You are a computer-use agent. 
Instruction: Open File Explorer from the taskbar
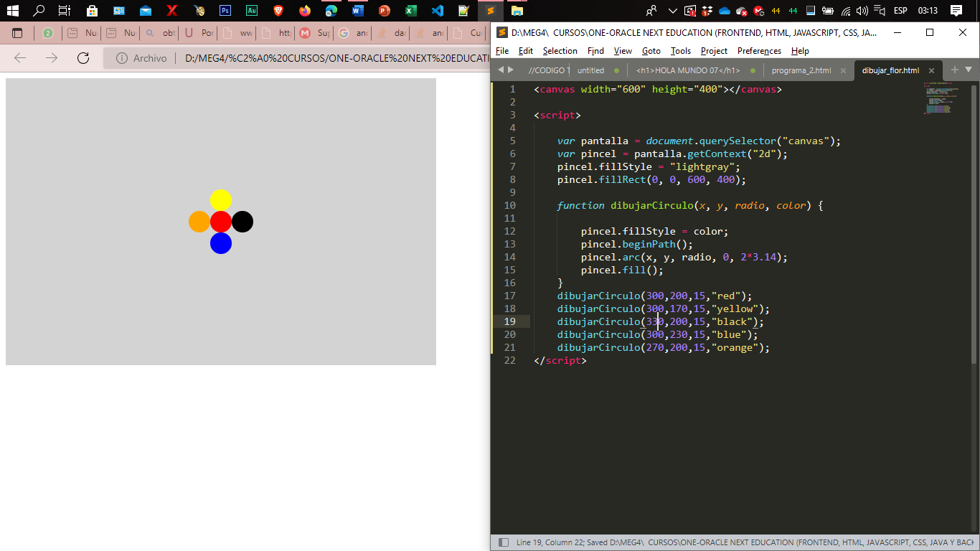point(517,11)
